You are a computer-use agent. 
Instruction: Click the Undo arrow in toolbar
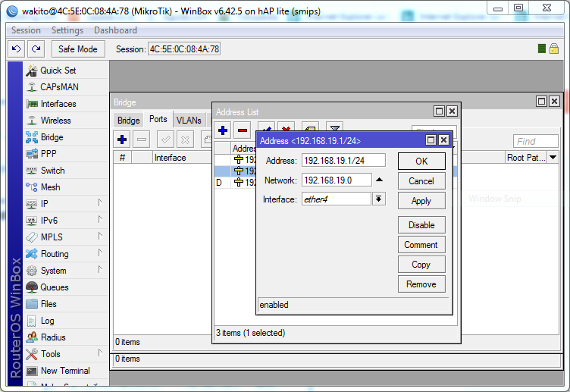coord(17,49)
